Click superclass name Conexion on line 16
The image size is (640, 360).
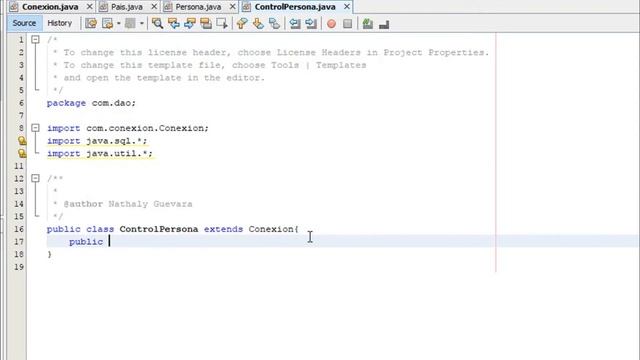(x=271, y=229)
